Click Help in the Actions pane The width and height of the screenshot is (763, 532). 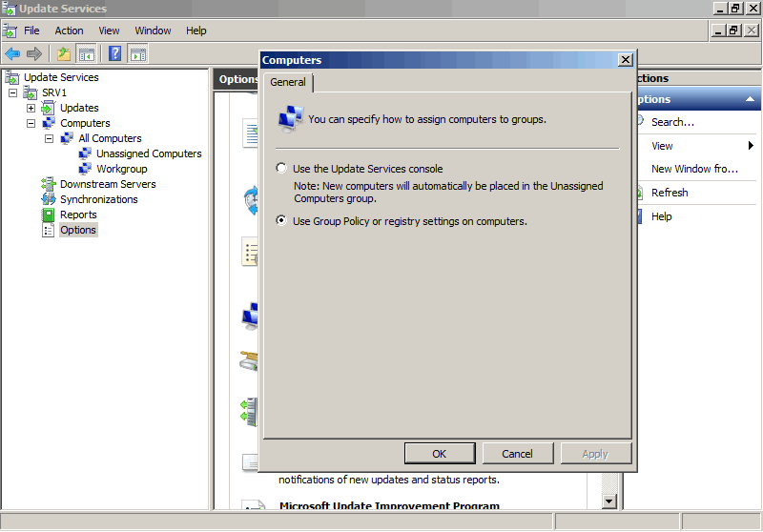(x=661, y=216)
